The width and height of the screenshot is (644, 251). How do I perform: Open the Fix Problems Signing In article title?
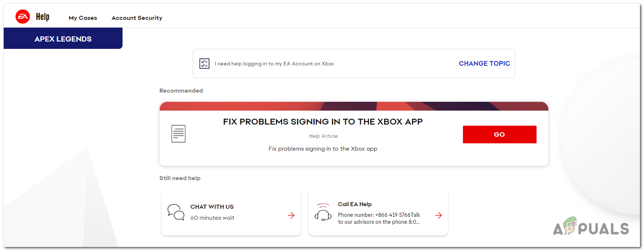click(x=323, y=122)
